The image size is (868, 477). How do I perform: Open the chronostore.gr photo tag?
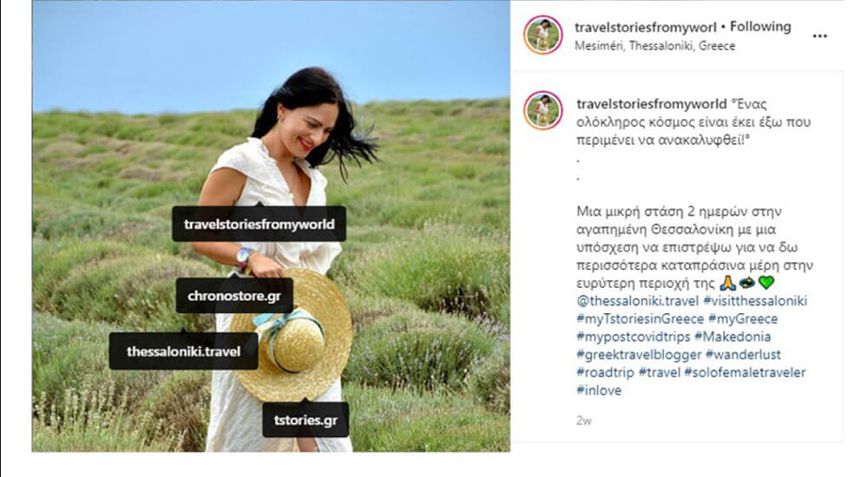(x=234, y=296)
